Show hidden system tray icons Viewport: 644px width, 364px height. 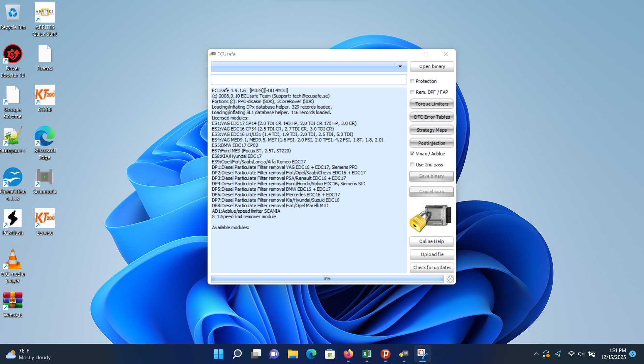tap(536, 354)
